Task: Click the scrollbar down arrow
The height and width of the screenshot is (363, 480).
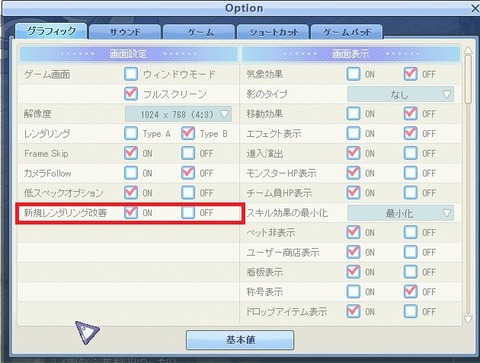Action: click(468, 319)
